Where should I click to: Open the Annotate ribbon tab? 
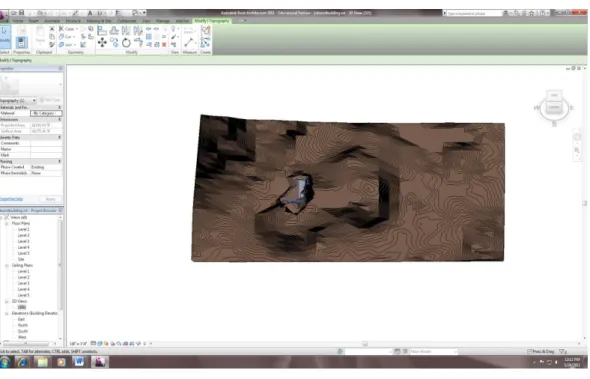point(52,21)
